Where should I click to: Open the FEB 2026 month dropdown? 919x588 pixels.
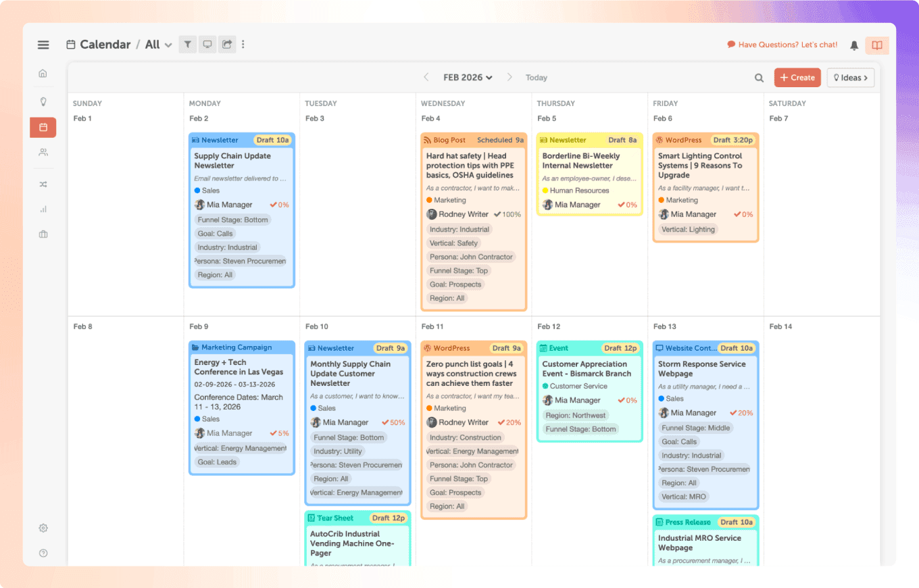467,77
